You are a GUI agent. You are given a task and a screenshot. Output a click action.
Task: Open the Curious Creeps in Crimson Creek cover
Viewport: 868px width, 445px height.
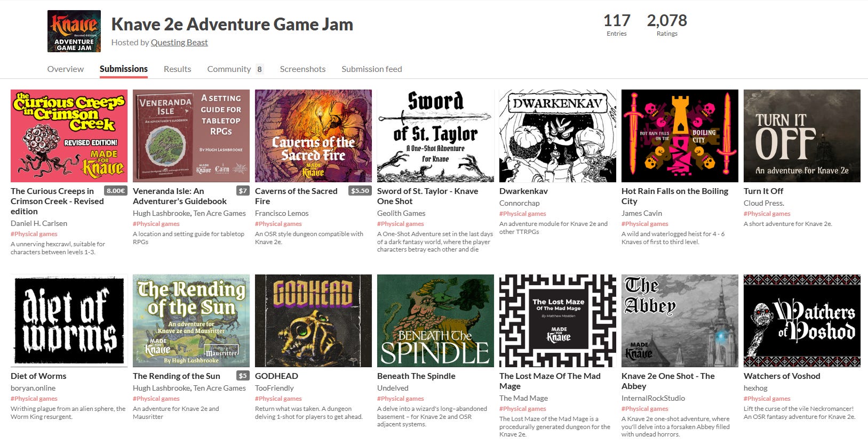(69, 136)
